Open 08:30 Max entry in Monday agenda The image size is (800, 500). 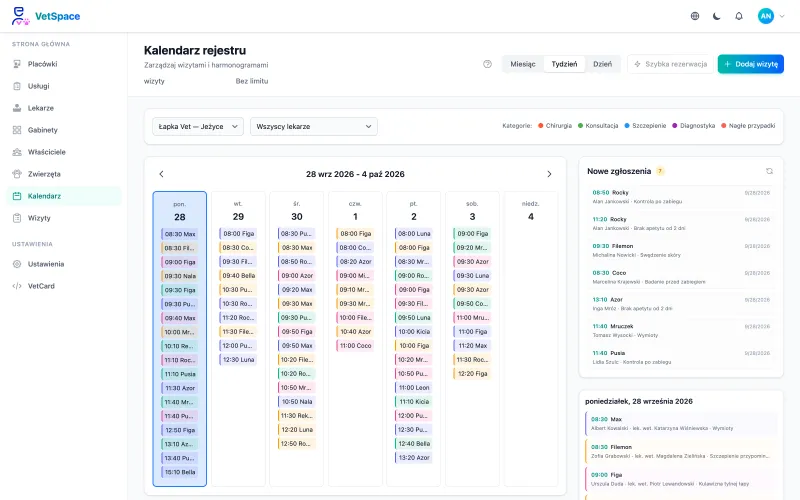click(681, 423)
